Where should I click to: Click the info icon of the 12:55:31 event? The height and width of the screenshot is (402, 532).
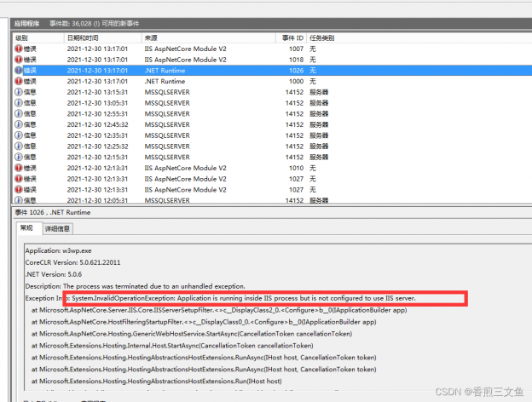pos(19,113)
